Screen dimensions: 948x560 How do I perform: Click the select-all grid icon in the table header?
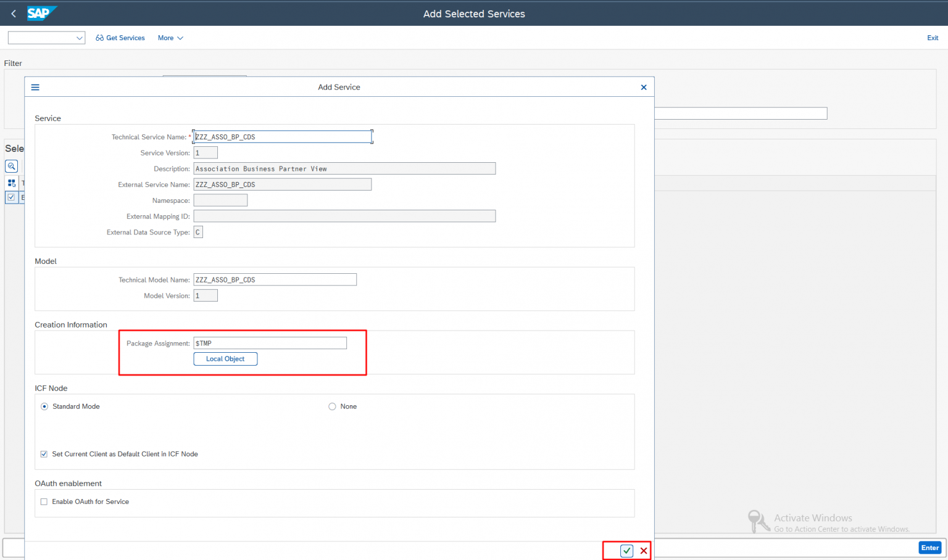point(12,183)
